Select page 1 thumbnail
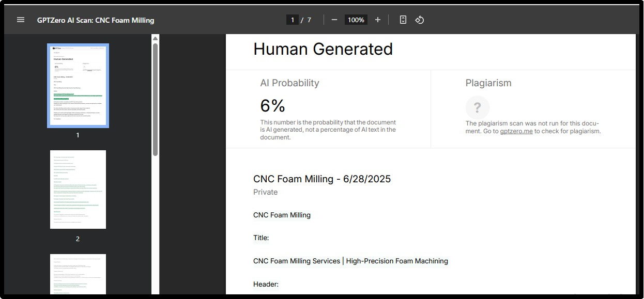644x299 pixels. [x=78, y=85]
